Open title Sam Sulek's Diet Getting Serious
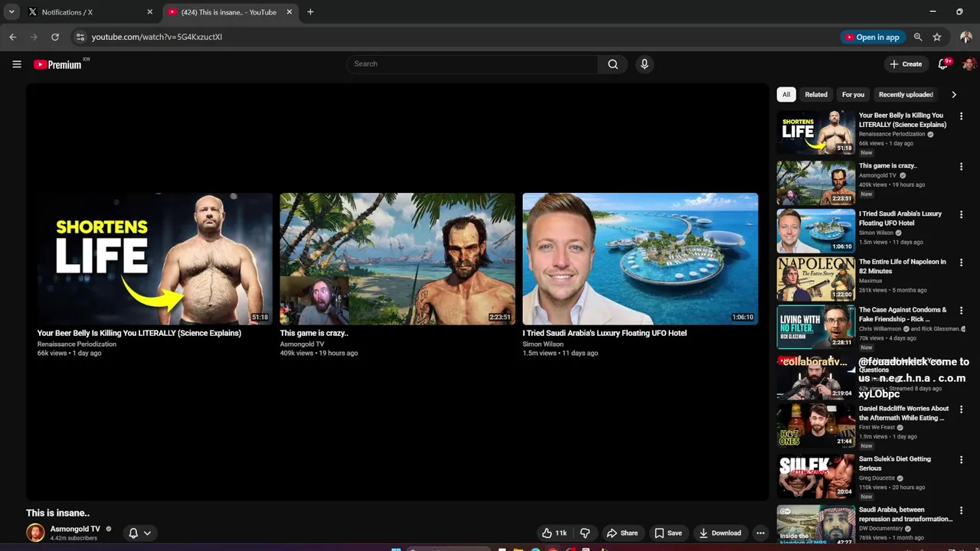The image size is (980, 551). click(895, 464)
